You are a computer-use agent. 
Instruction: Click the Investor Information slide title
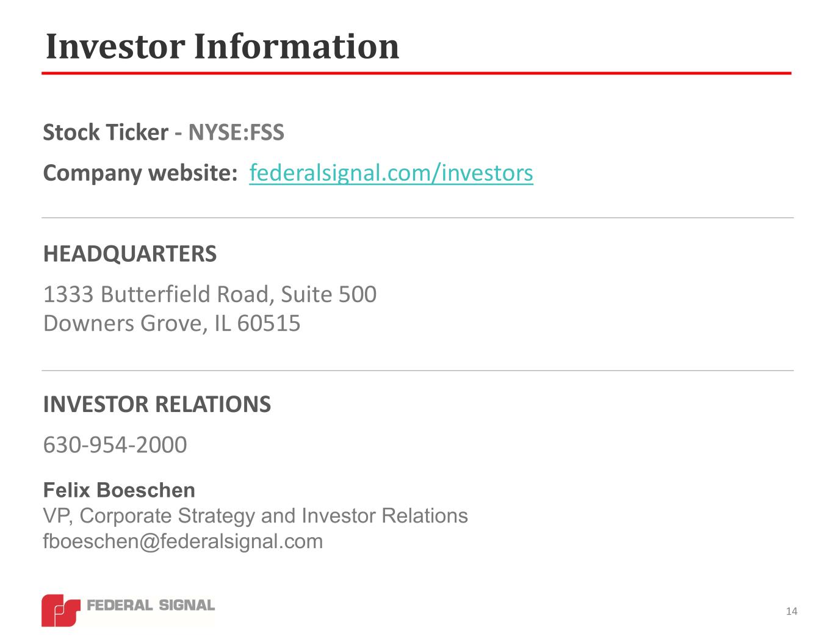click(x=222, y=46)
